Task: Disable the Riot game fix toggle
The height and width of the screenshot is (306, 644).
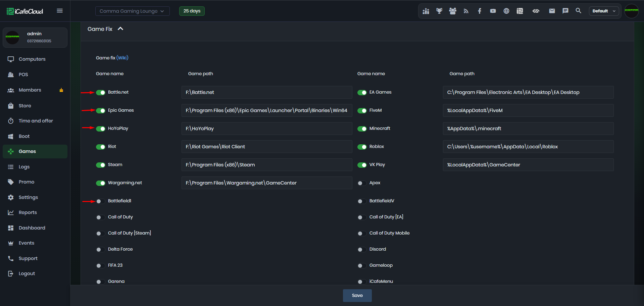Action: click(x=101, y=147)
